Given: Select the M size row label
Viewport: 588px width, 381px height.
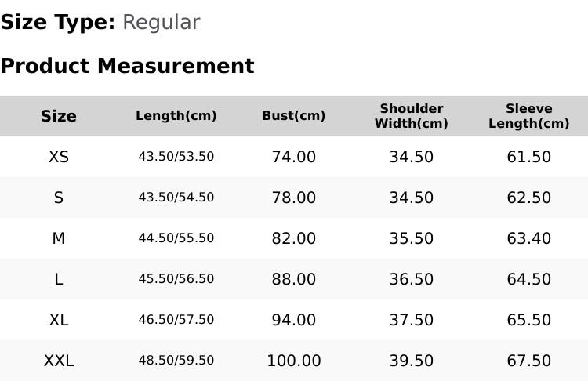Looking at the screenshot, I should coord(59,238).
